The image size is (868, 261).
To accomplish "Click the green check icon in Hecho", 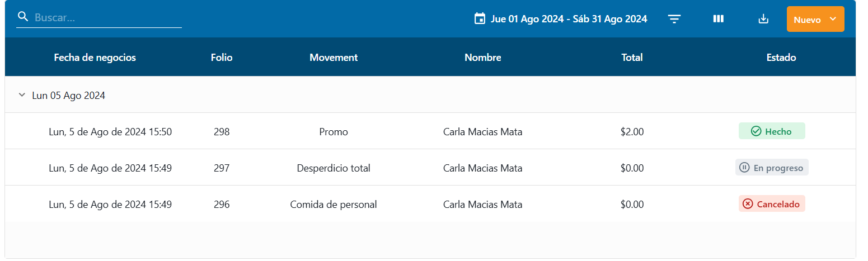I will 756,131.
